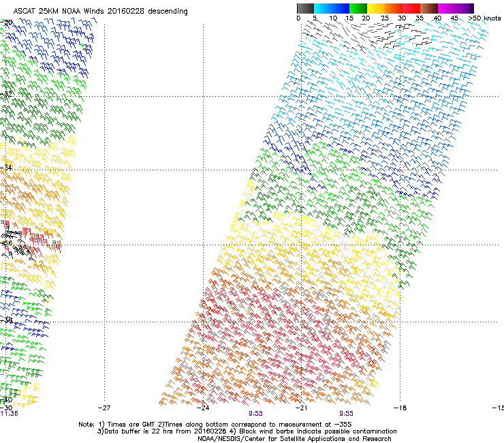Screen dimensions: 504x443
Task: Click the '45' legend scale number
Action: 454,18
